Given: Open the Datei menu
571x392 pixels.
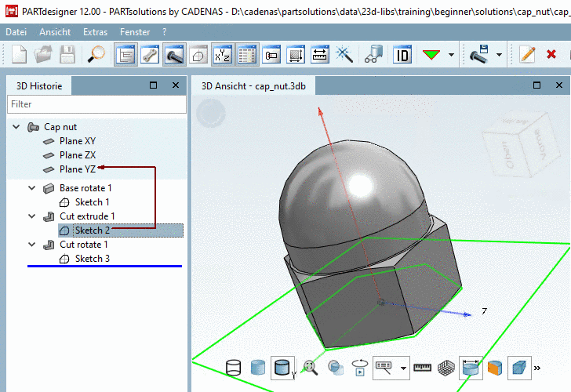Looking at the screenshot, I should click(16, 32).
